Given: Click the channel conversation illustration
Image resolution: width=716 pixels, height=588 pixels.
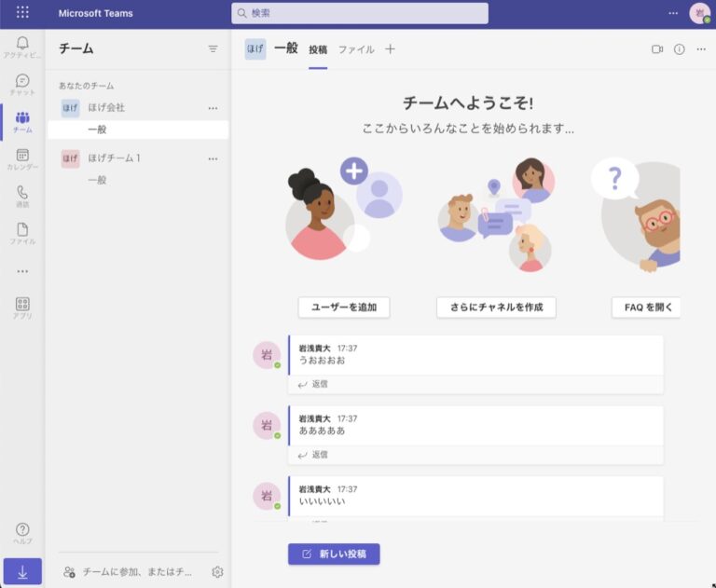Looking at the screenshot, I should click(x=496, y=214).
